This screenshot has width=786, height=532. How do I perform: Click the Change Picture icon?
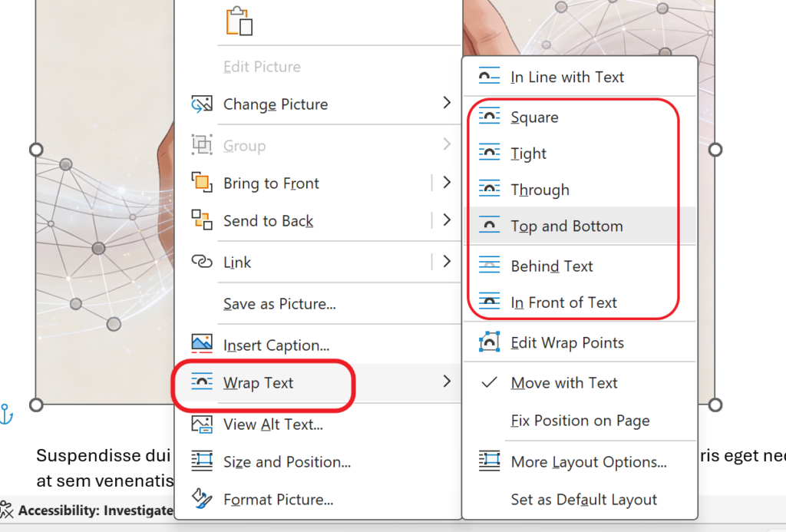pyautogui.click(x=202, y=104)
